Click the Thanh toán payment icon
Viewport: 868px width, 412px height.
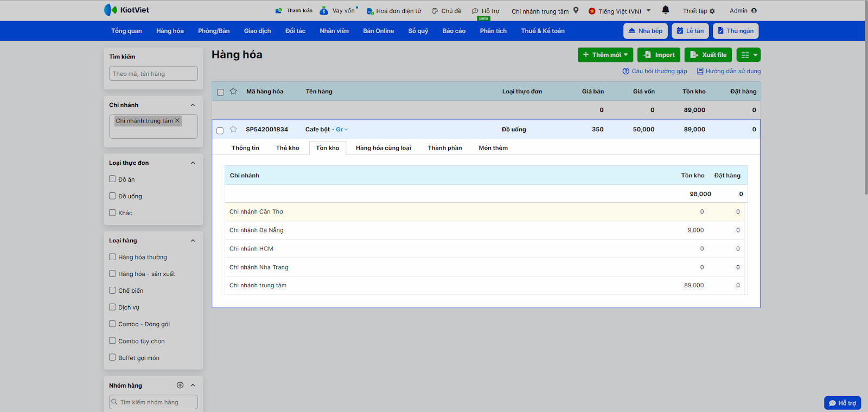(x=279, y=10)
